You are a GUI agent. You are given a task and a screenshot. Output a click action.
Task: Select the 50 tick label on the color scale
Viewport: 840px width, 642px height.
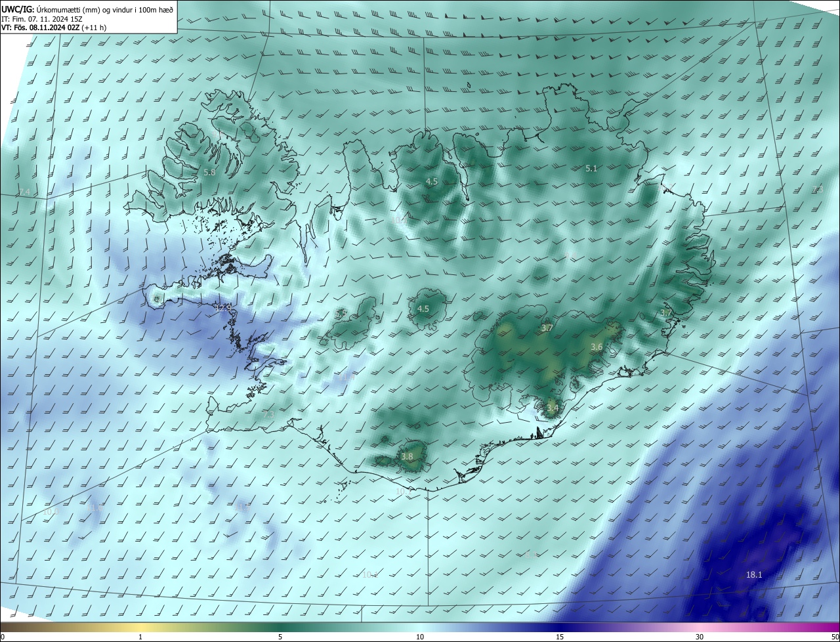(x=835, y=637)
